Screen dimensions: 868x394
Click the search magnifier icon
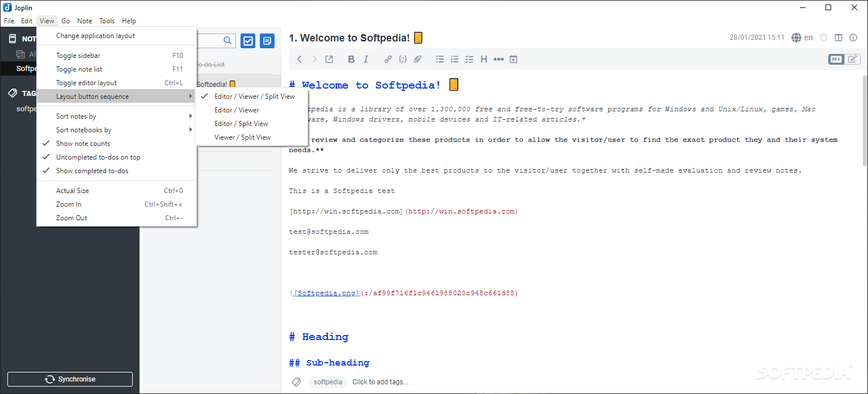pyautogui.click(x=227, y=40)
